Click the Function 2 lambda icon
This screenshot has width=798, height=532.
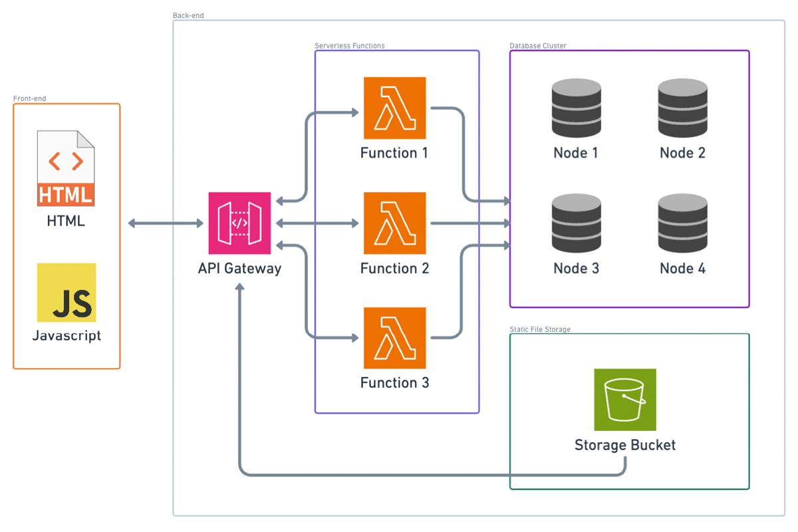[394, 223]
